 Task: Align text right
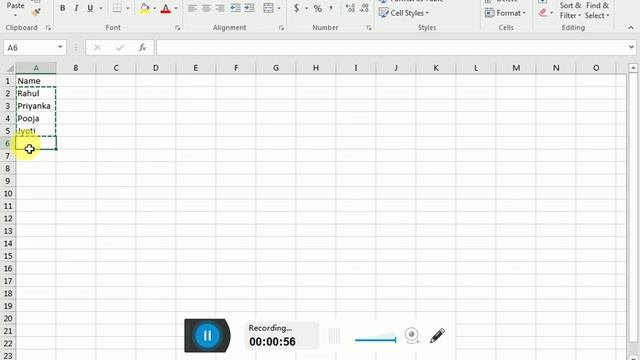[x=220, y=8]
